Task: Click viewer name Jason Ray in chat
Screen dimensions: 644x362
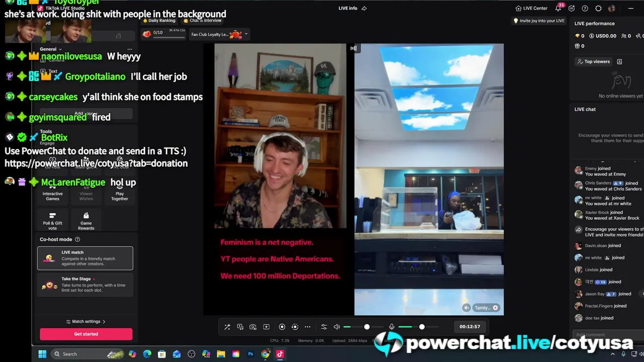Action: click(x=595, y=294)
